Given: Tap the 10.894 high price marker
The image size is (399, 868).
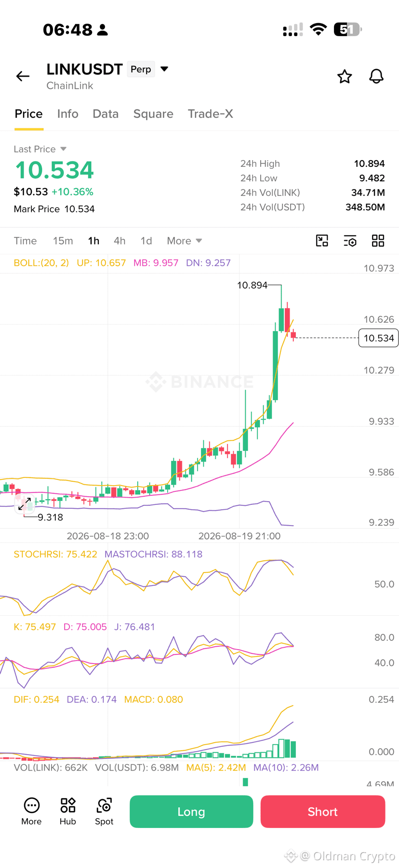Looking at the screenshot, I should 252,285.
